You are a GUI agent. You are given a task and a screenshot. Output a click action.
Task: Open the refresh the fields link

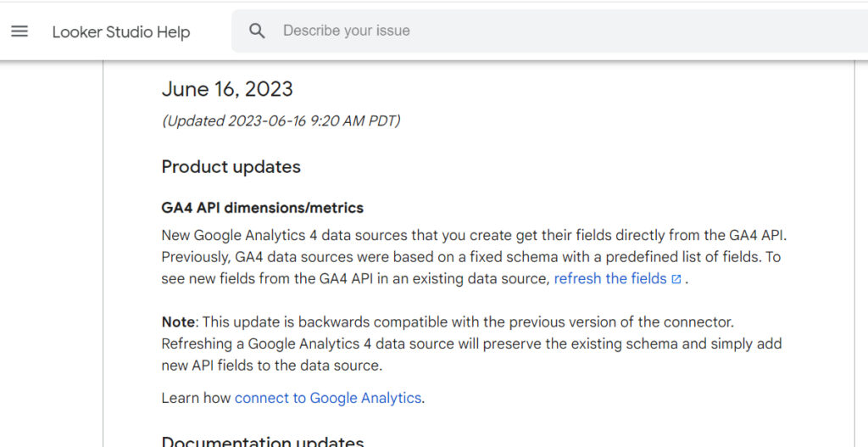pyautogui.click(x=610, y=278)
